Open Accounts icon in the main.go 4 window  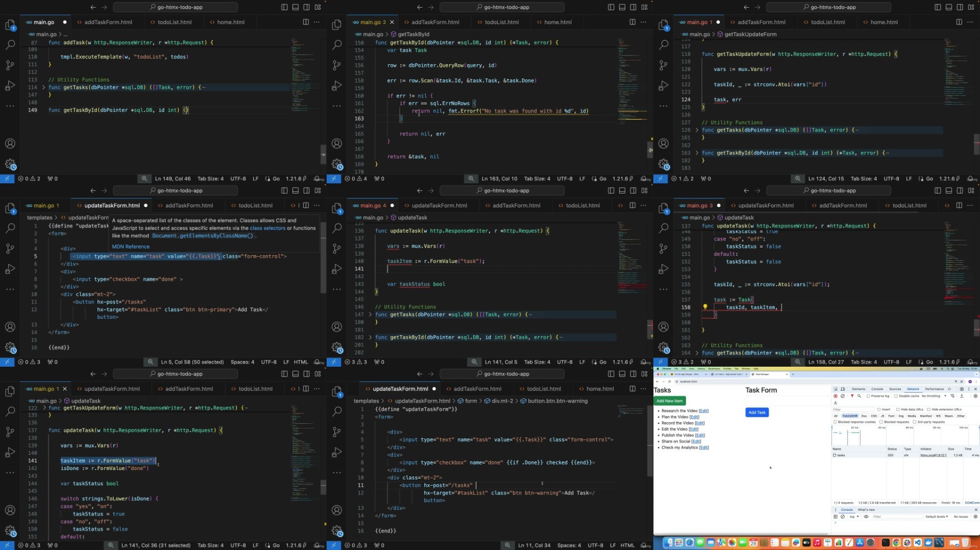[337, 327]
